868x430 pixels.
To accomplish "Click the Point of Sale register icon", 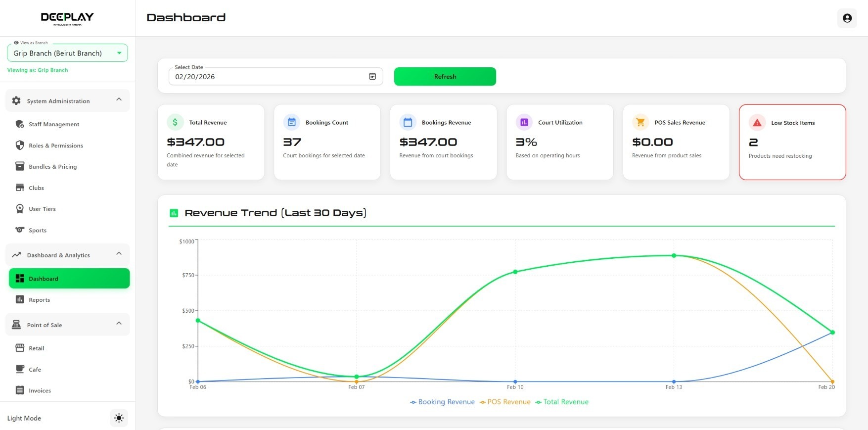I will click(x=16, y=325).
